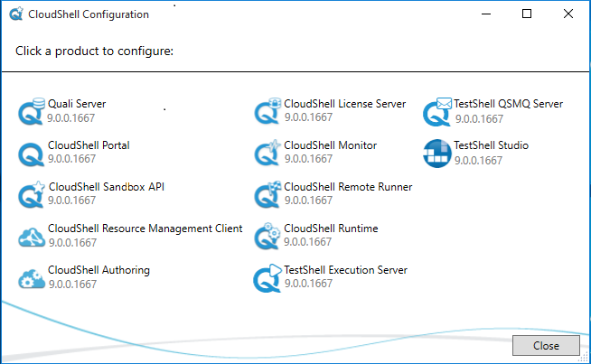Viewport: 591px width, 364px height.
Task: Select the CloudShell Monitor icon
Action: tap(268, 154)
